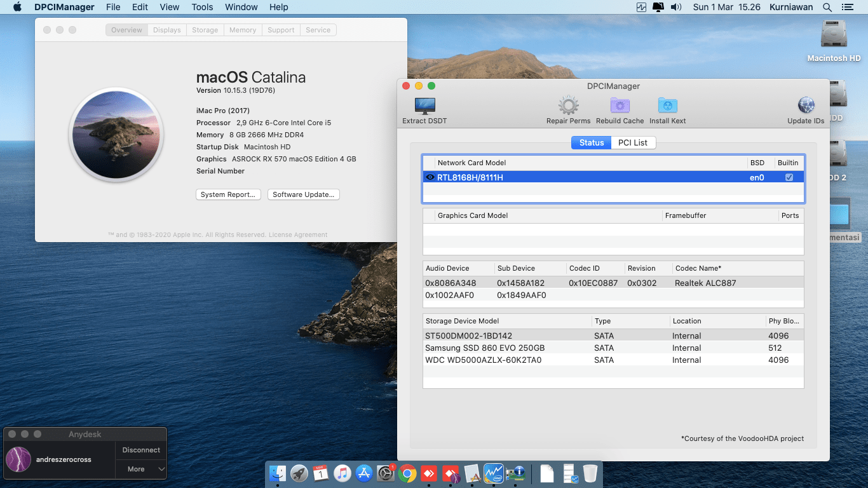Click the Rebuild Cache icon
868x488 pixels.
[620, 106]
